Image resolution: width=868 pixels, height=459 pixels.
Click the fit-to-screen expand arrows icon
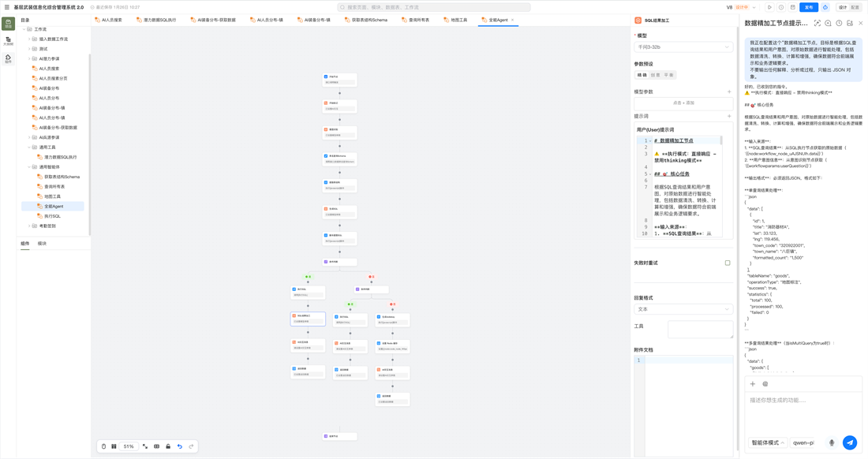tap(145, 446)
